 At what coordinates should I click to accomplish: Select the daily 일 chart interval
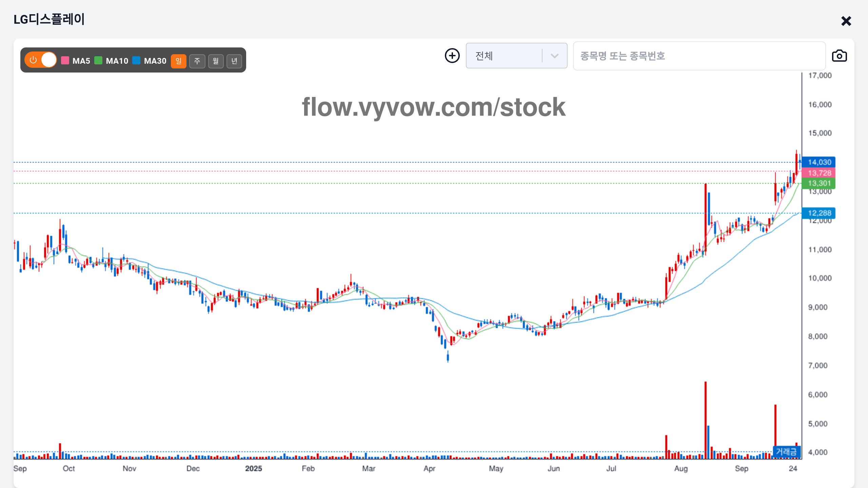point(178,61)
